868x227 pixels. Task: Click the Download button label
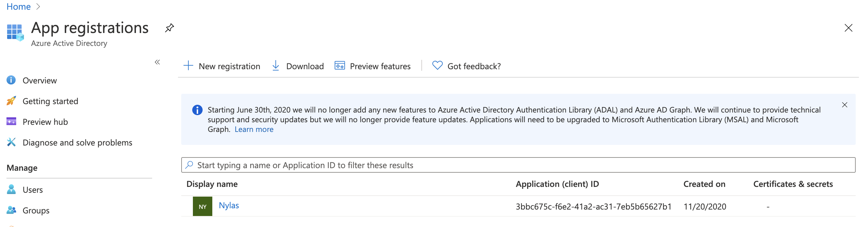point(305,66)
